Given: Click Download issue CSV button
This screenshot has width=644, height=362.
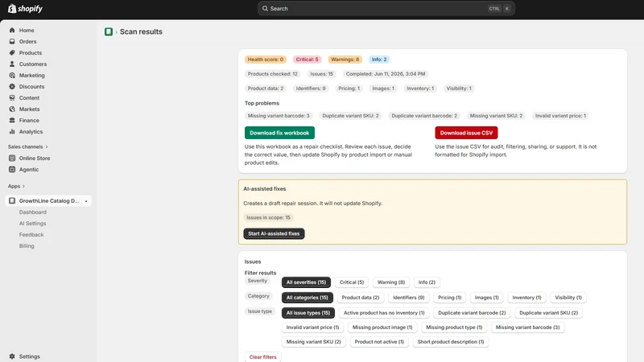Looking at the screenshot, I should [x=466, y=133].
